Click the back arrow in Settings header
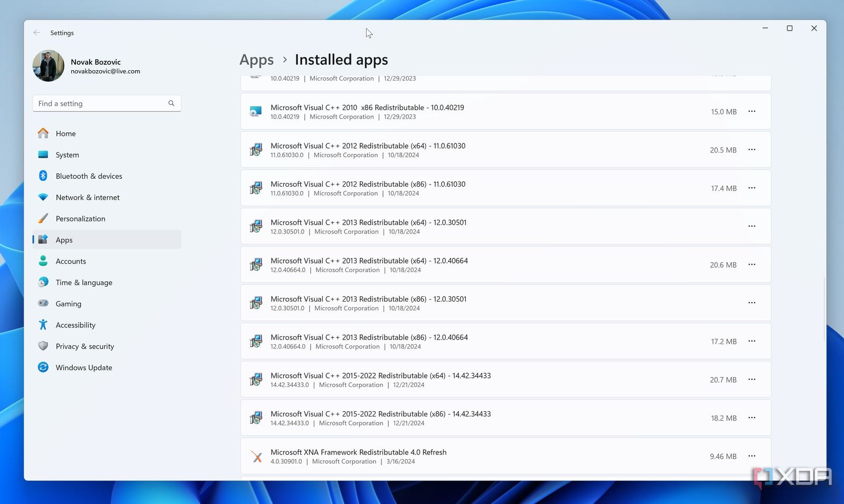Viewport: 844px width, 504px height. coord(36,33)
